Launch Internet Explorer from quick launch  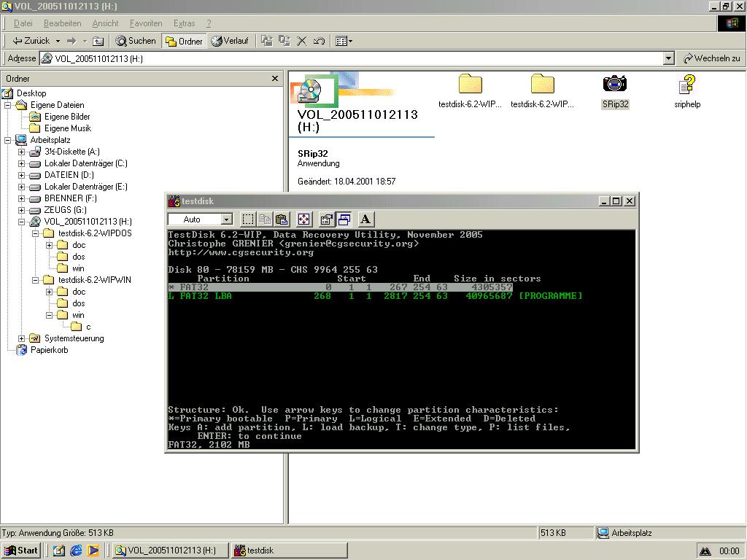[76, 551]
